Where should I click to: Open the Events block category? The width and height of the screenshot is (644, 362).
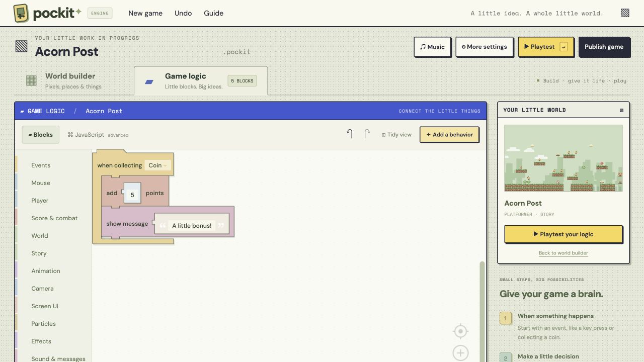pyautogui.click(x=41, y=165)
